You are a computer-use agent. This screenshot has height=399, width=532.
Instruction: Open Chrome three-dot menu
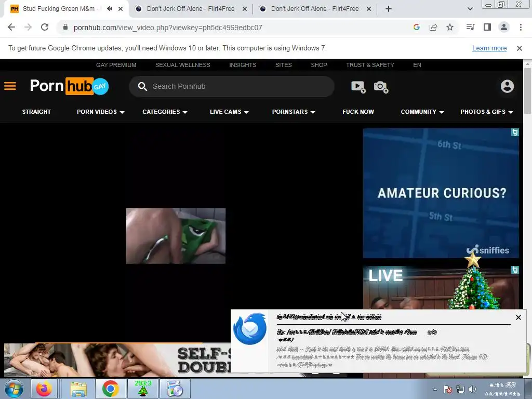(x=521, y=27)
